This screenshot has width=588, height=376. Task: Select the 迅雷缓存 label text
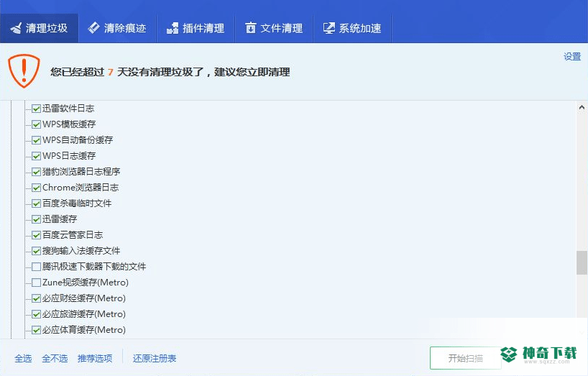[x=60, y=219]
